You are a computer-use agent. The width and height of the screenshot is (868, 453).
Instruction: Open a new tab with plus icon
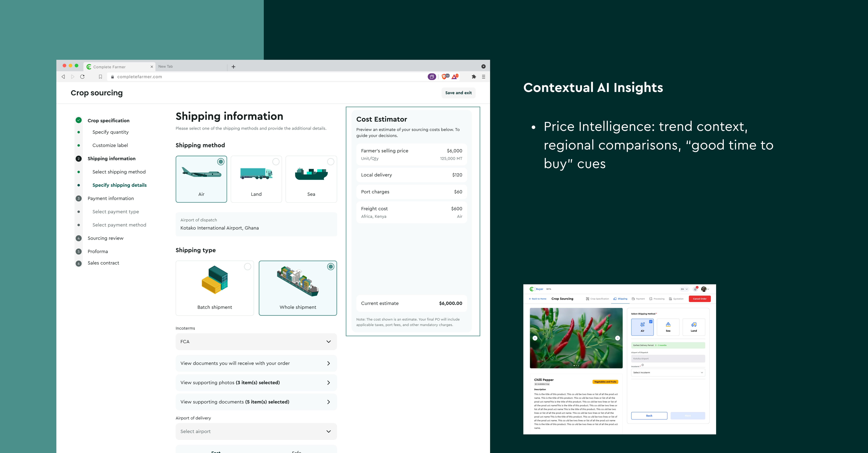(233, 67)
